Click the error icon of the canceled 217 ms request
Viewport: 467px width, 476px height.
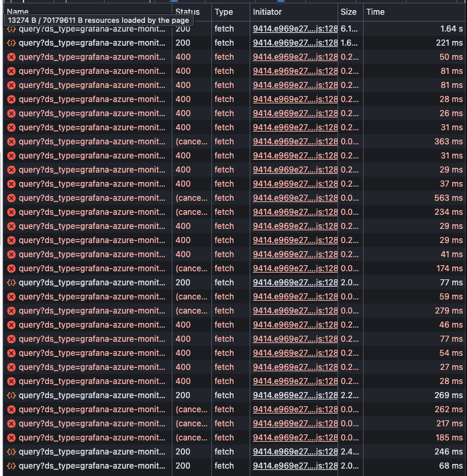tap(11, 424)
